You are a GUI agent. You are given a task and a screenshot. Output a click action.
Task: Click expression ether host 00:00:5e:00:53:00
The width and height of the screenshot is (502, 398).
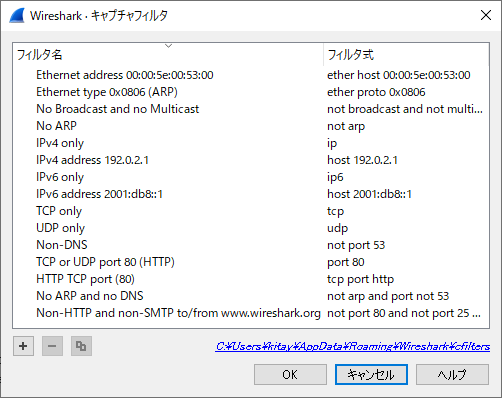tap(399, 75)
